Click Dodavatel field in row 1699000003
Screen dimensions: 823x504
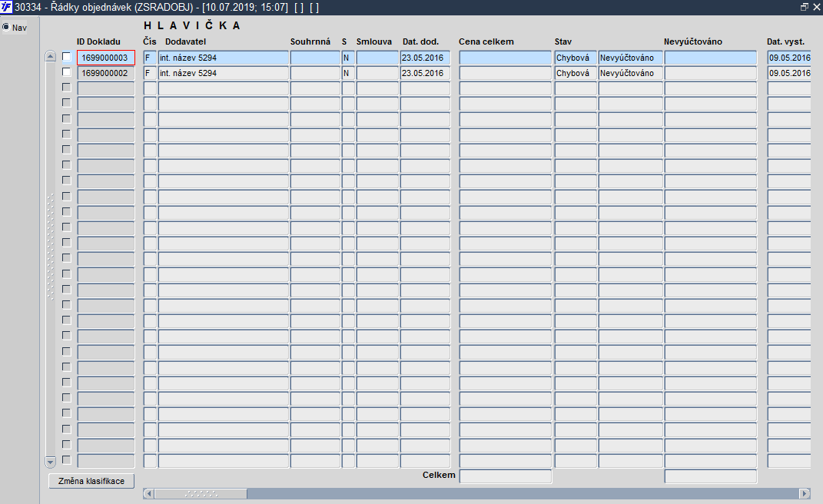click(x=224, y=58)
